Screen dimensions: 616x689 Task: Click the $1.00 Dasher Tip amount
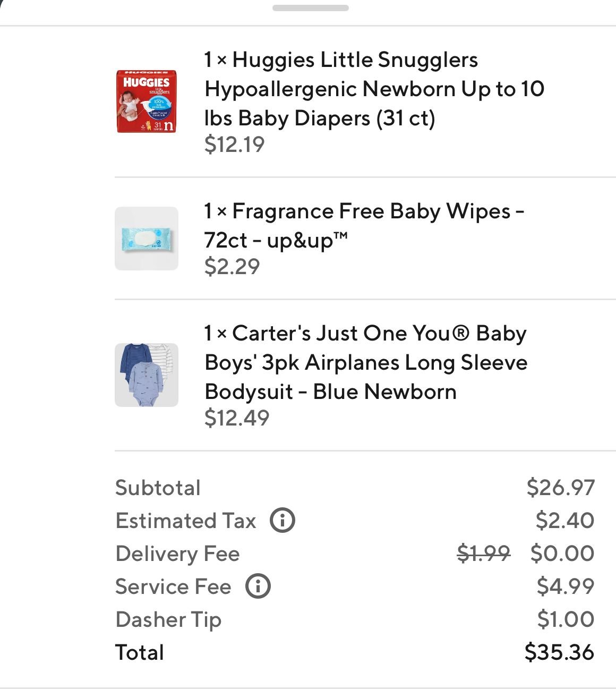pyautogui.click(x=566, y=619)
